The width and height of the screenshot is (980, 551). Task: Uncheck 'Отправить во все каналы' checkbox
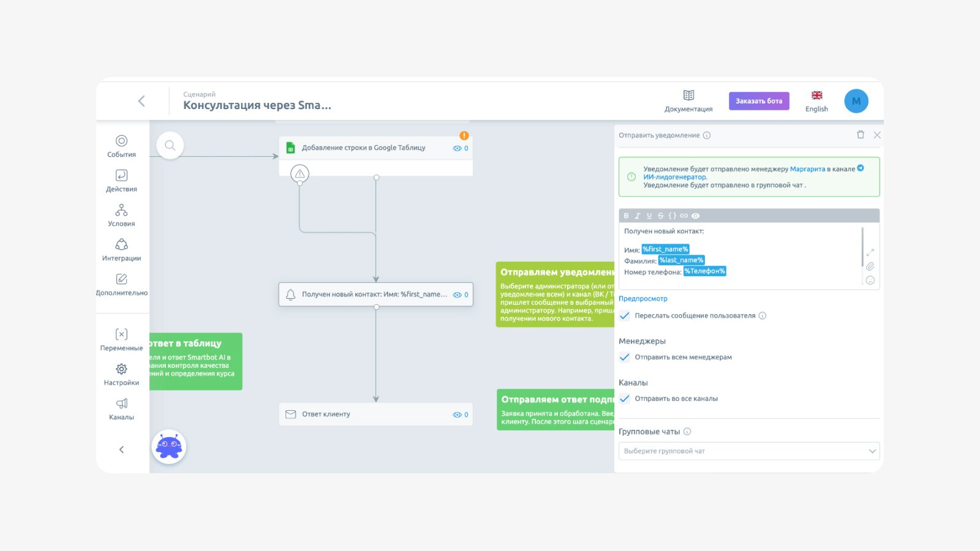coord(625,399)
